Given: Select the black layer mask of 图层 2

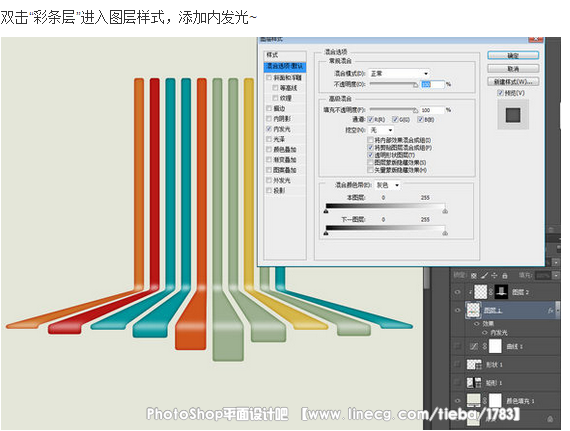Looking at the screenshot, I should (x=501, y=292).
